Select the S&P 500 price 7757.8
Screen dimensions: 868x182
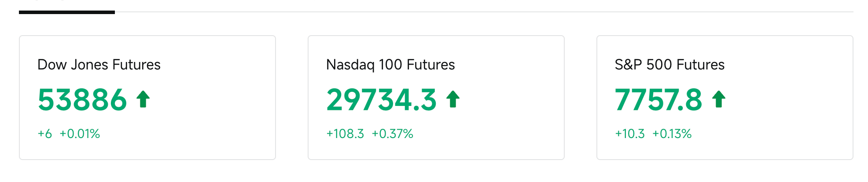(x=658, y=99)
